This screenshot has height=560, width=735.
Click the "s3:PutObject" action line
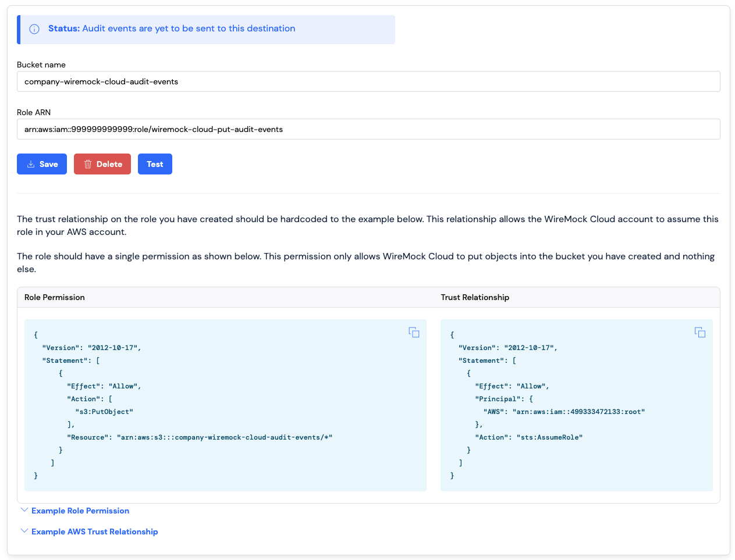pyautogui.click(x=104, y=412)
